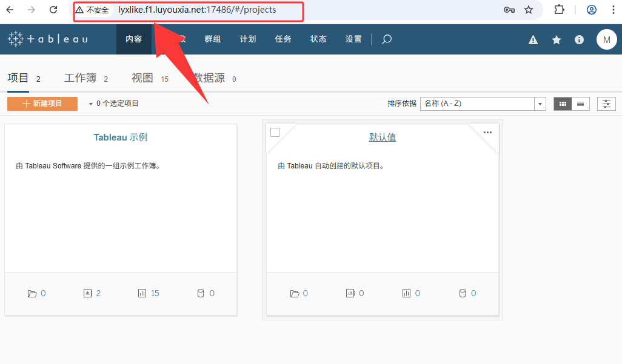Click views count in 默认值 card

pyautogui.click(x=412, y=293)
